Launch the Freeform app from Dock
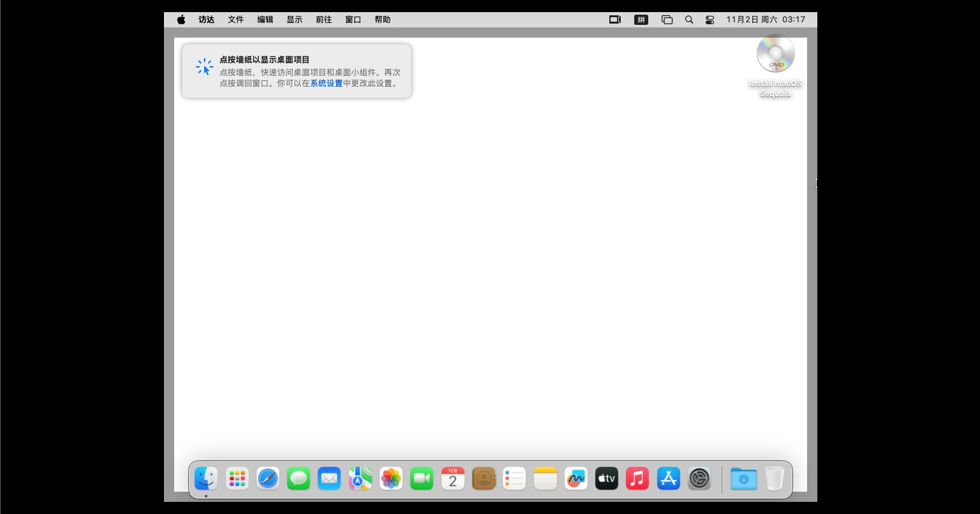Viewport: 980px width, 514px height. (x=576, y=478)
